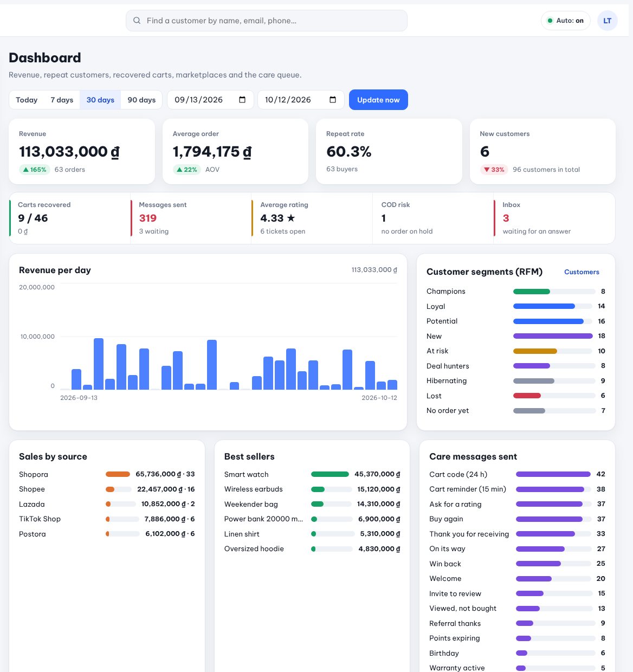Click the Shopora source row

click(x=107, y=474)
